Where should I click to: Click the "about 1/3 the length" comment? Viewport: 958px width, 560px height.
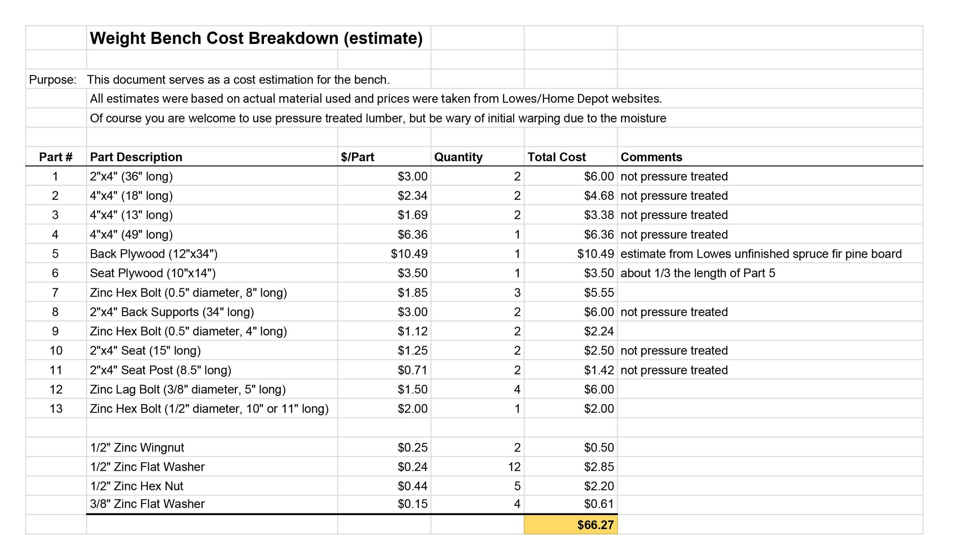tap(698, 273)
